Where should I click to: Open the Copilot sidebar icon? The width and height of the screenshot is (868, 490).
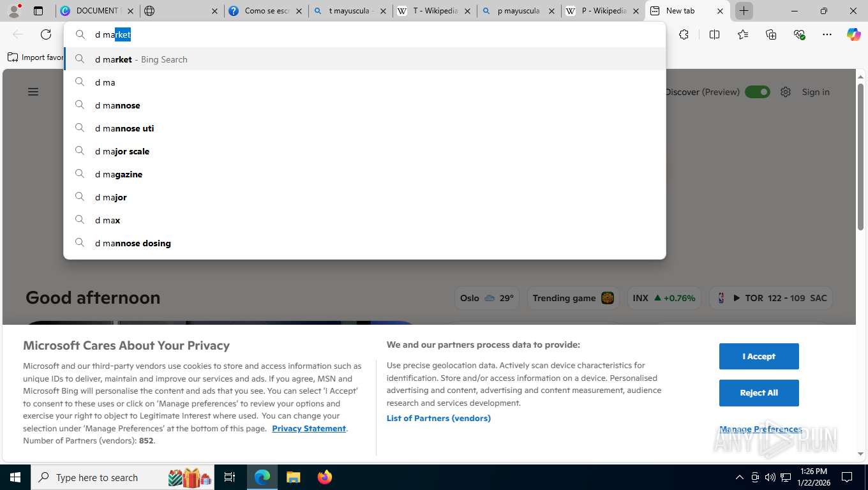pos(854,34)
